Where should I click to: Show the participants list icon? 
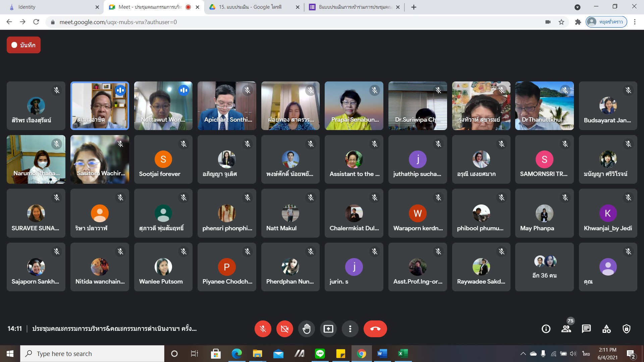(566, 329)
